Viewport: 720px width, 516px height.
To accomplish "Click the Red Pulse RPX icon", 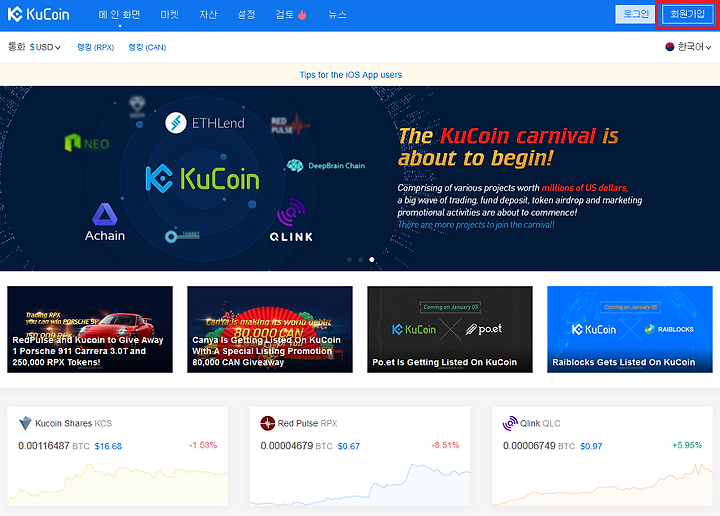I will click(267, 423).
